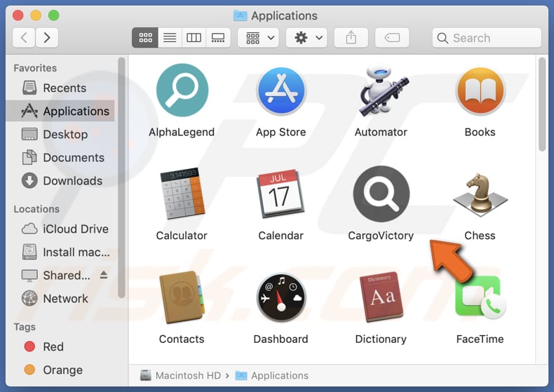The image size is (554, 392).
Task: Switch to list view
Action: click(170, 37)
